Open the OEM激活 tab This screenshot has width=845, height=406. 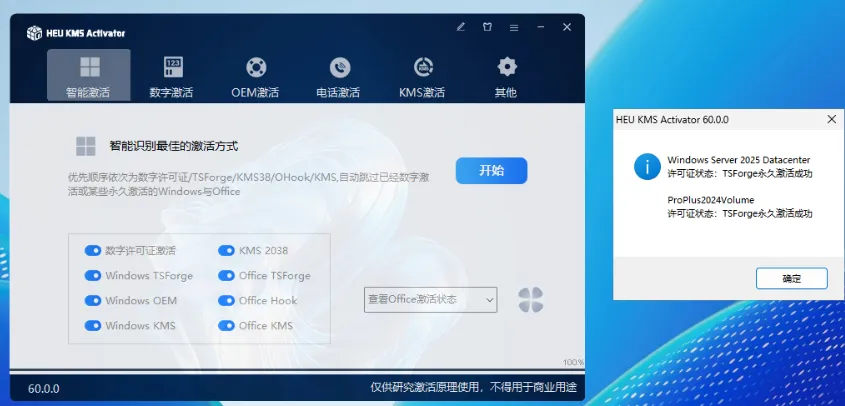(255, 75)
